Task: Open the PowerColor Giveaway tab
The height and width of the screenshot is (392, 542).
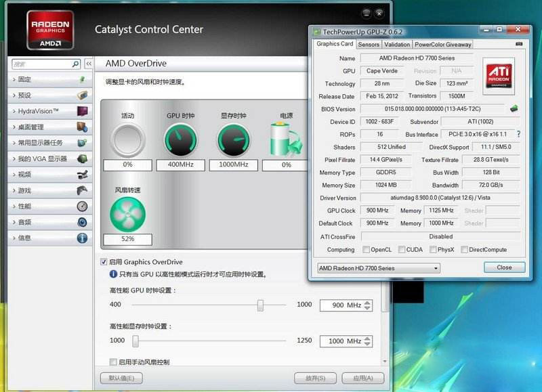Action: 443,45
